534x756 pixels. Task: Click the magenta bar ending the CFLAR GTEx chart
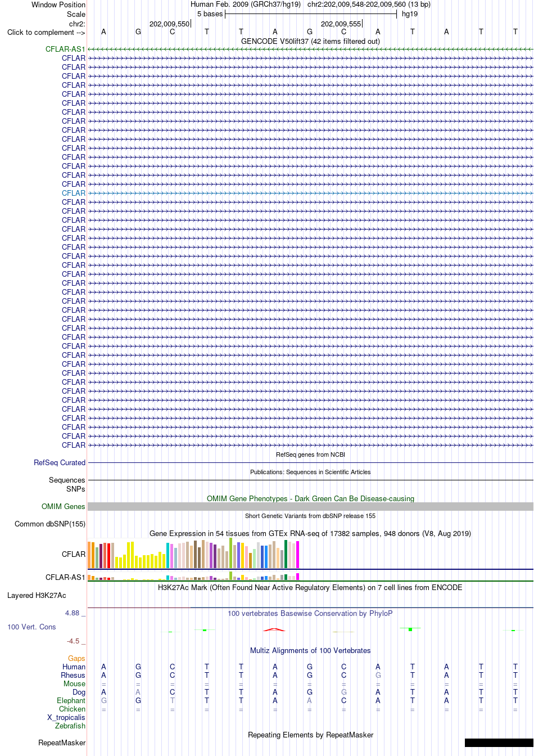298,555
